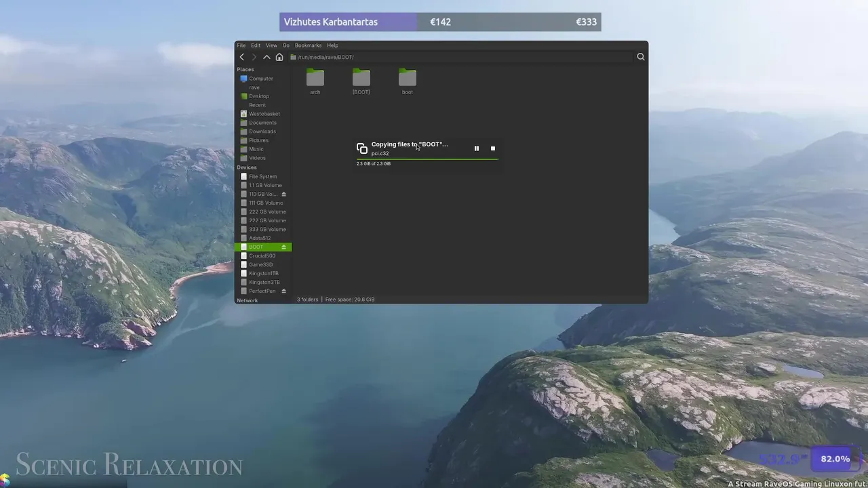
Task: Open the File menu
Action: coord(241,45)
